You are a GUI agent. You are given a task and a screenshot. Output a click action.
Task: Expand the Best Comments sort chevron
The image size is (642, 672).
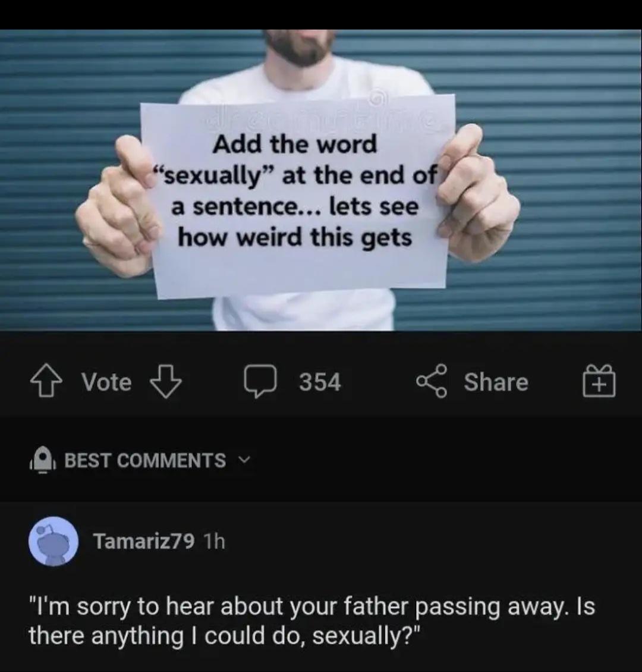point(244,460)
